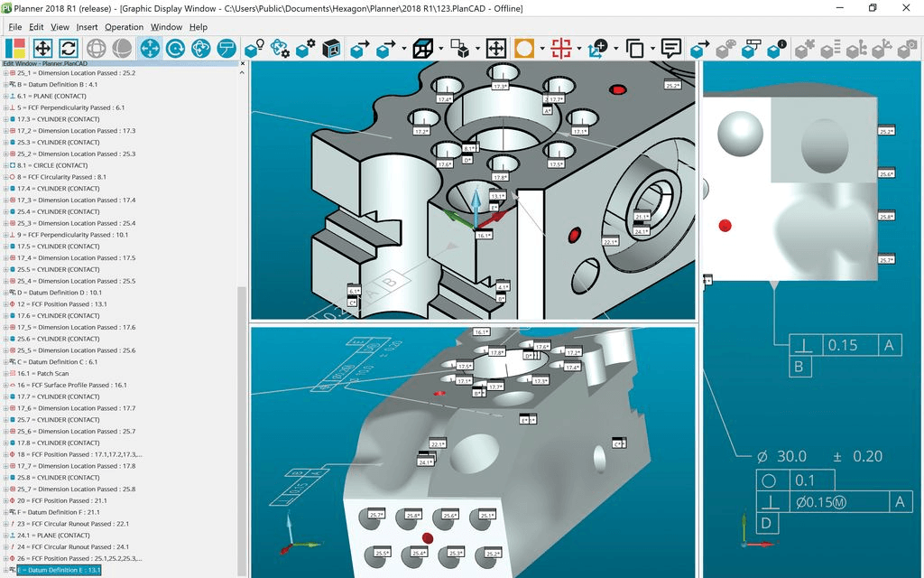Open the Operation menu
This screenshot has height=578, width=924.
point(124,27)
